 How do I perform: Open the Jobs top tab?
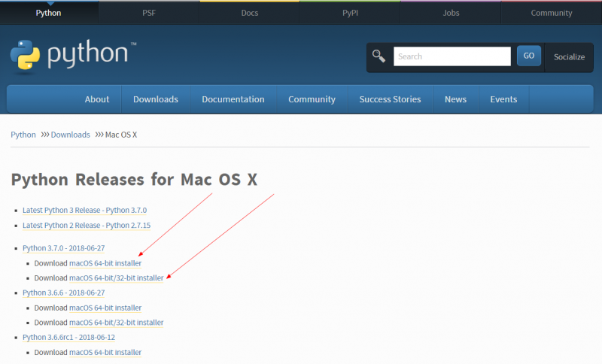[x=451, y=13]
